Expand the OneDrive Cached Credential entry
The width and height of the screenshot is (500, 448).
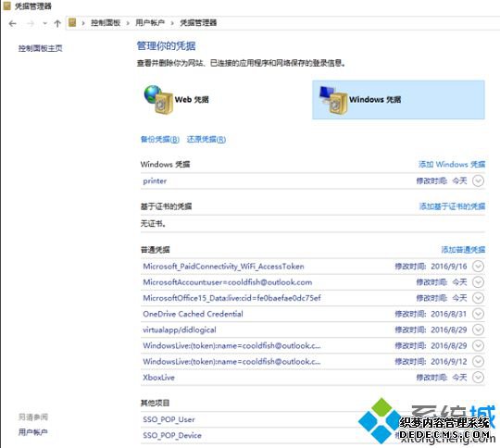point(478,314)
